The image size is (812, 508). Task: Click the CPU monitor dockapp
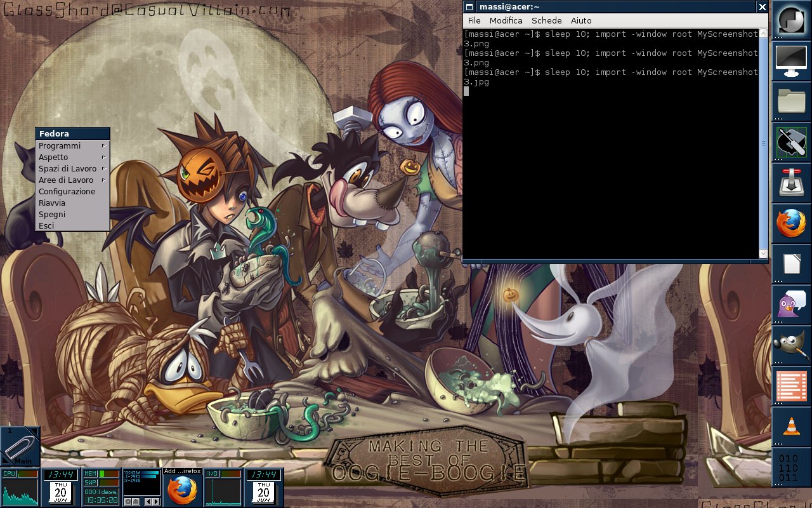point(20,487)
